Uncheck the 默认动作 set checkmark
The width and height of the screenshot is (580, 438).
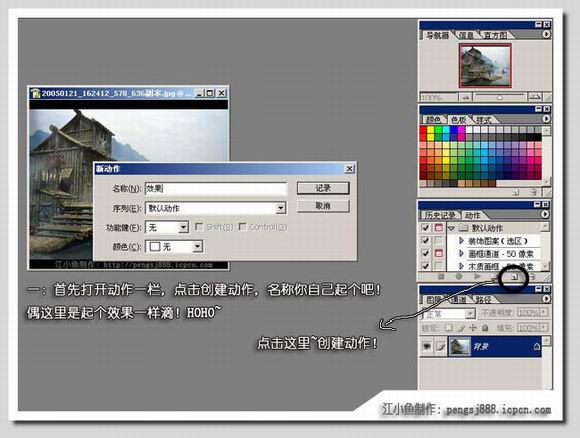(425, 228)
